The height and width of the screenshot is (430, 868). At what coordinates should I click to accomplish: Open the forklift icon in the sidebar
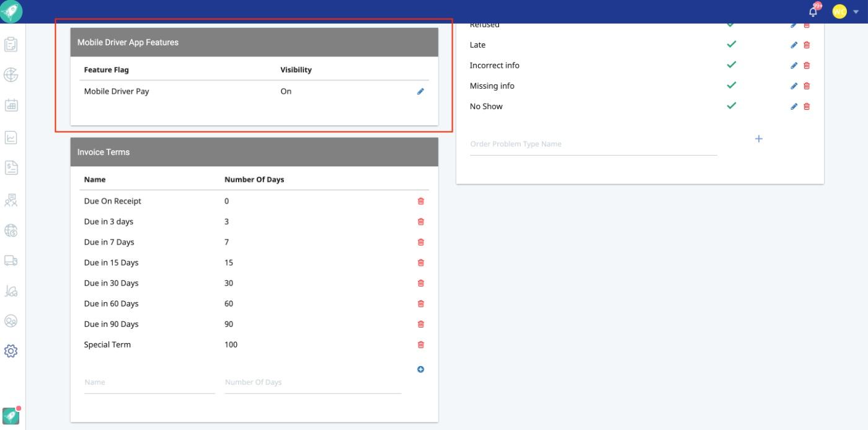click(11, 290)
